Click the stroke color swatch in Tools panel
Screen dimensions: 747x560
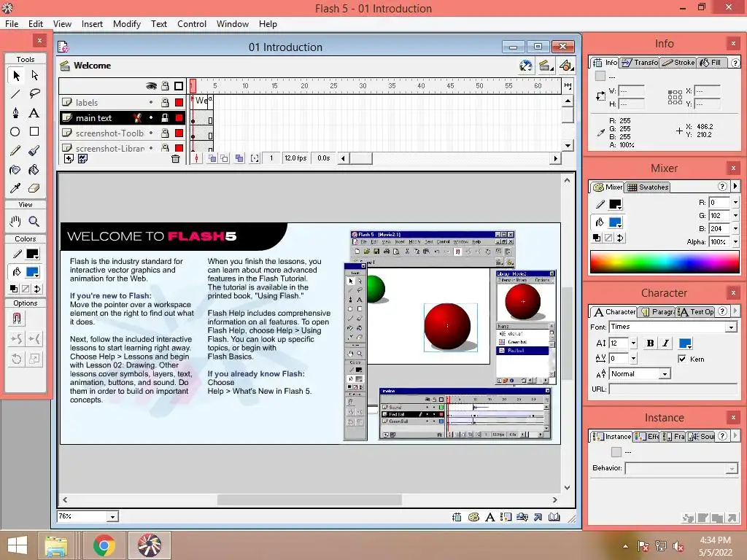(32, 254)
